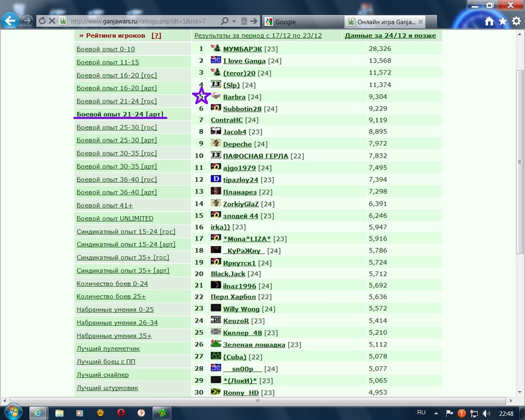
Task: Switch to the Google tab
Action: 303,22
